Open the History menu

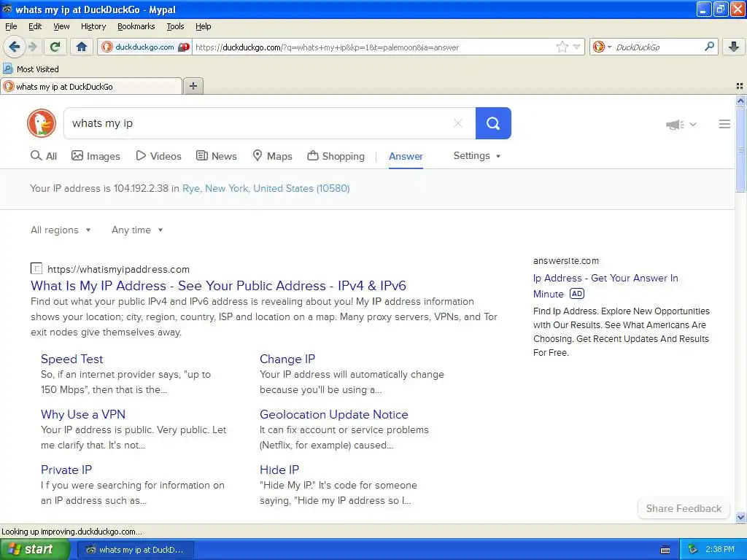93,26
